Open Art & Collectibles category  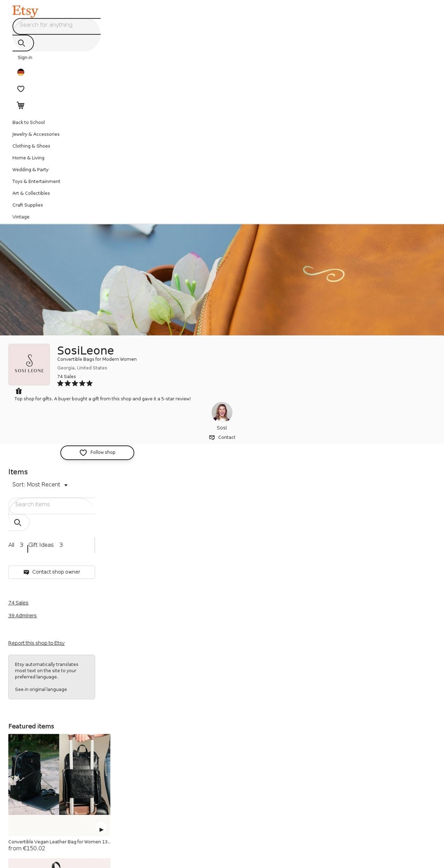pos(31,193)
